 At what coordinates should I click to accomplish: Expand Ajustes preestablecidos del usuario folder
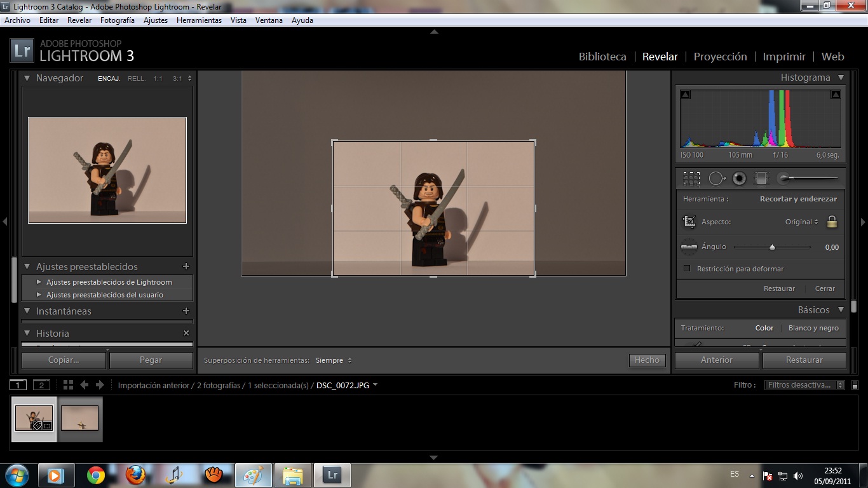[39, 295]
